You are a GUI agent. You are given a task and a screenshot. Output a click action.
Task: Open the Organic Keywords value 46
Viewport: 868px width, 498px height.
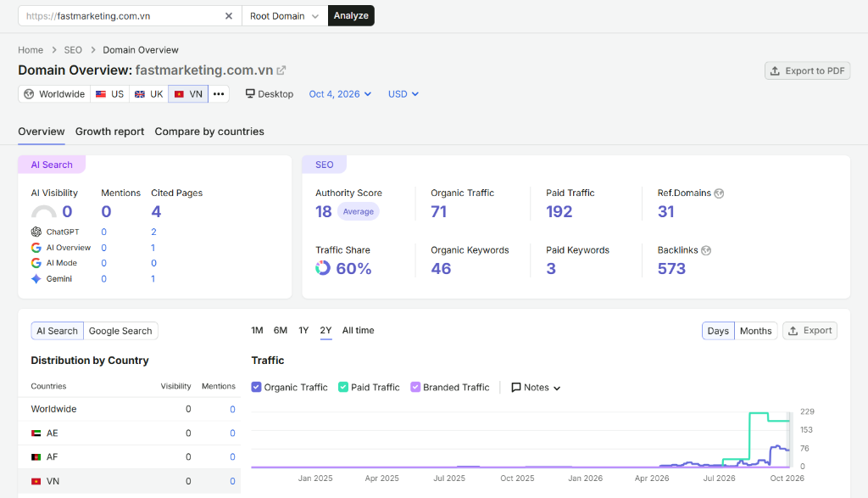point(441,269)
